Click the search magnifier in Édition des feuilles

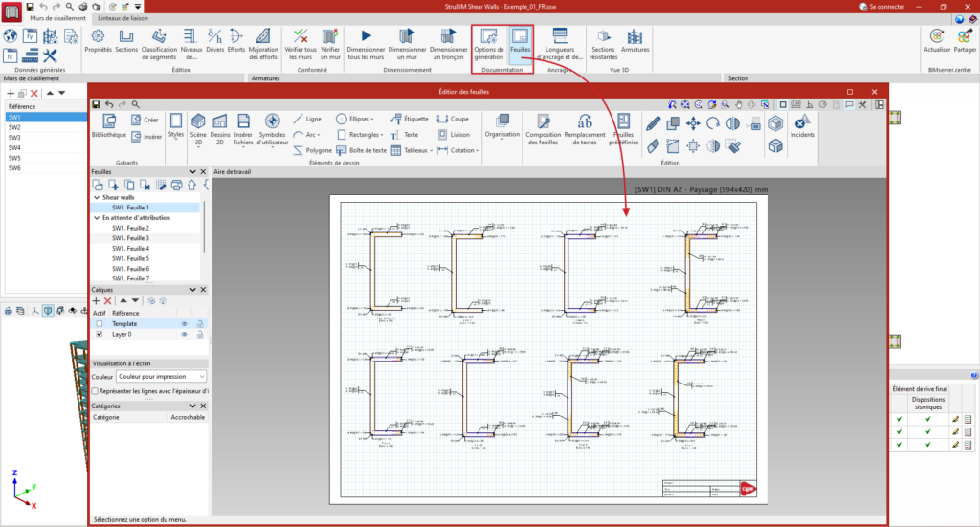tap(136, 105)
